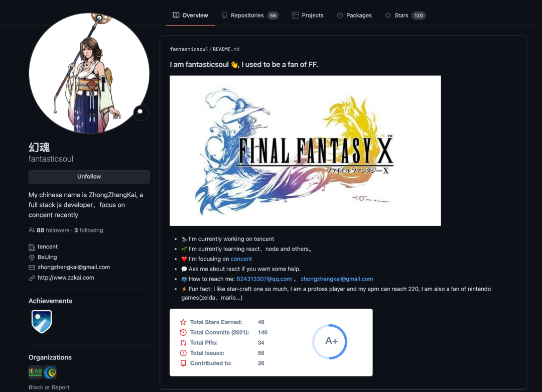Click the Arctic Code Vault achievement badge
The height and width of the screenshot is (392, 542).
(42, 322)
